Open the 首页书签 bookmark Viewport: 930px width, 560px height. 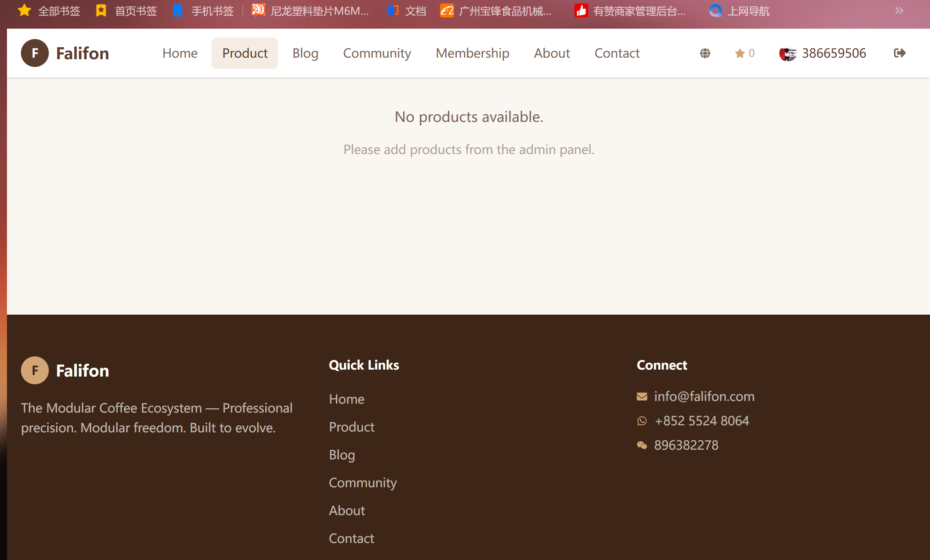126,11
